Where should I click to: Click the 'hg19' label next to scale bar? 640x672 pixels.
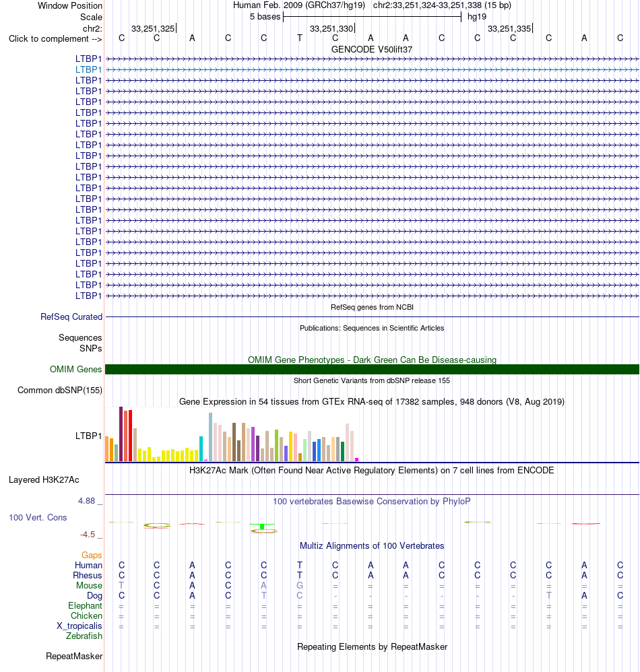pos(477,17)
